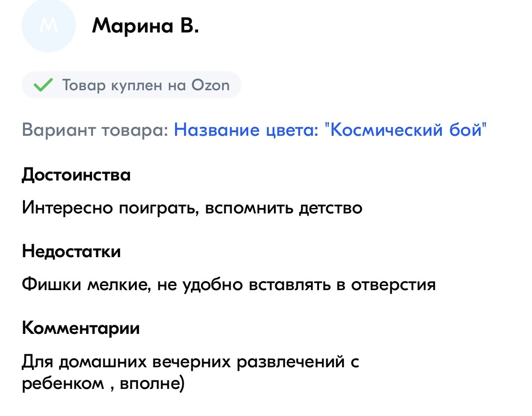
Task: Select the comment starting "Для домашних вечерних"
Action: tap(190, 373)
